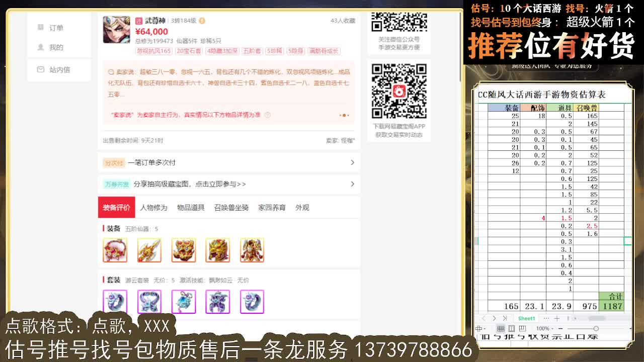The height and width of the screenshot is (362, 644).
Task: Add a new sheet with plus icon
Action: point(557,318)
